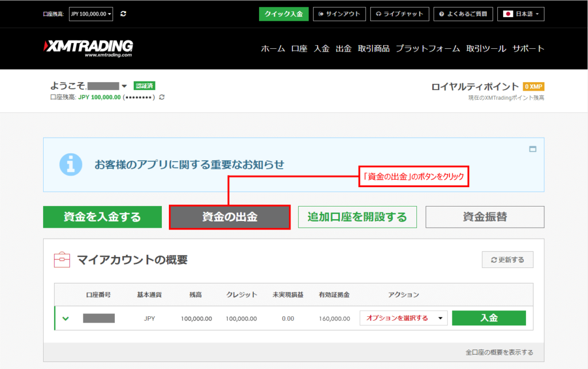Expand the username dropdown arrow
This screenshot has width=588, height=369.
pos(124,87)
